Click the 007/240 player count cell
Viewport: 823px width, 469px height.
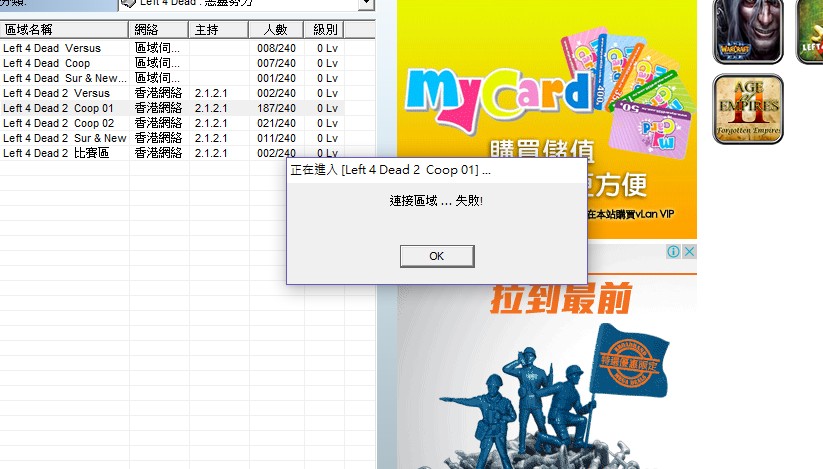[x=276, y=63]
